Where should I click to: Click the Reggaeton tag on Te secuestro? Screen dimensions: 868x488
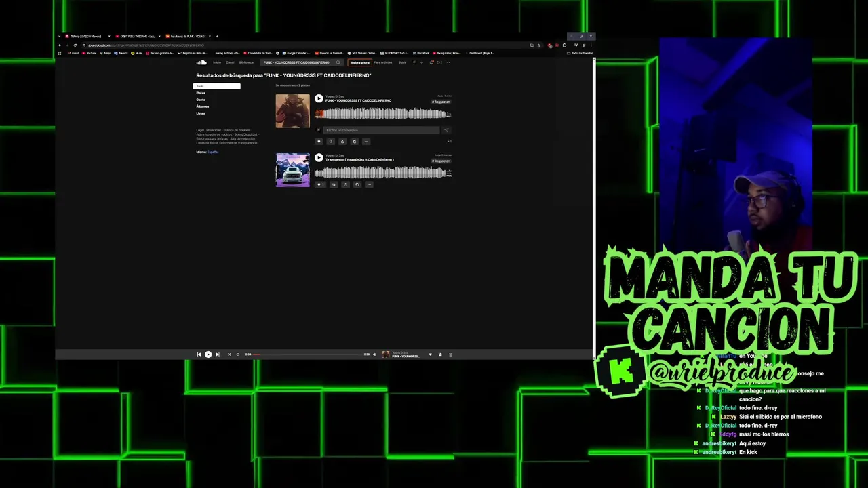(x=441, y=161)
